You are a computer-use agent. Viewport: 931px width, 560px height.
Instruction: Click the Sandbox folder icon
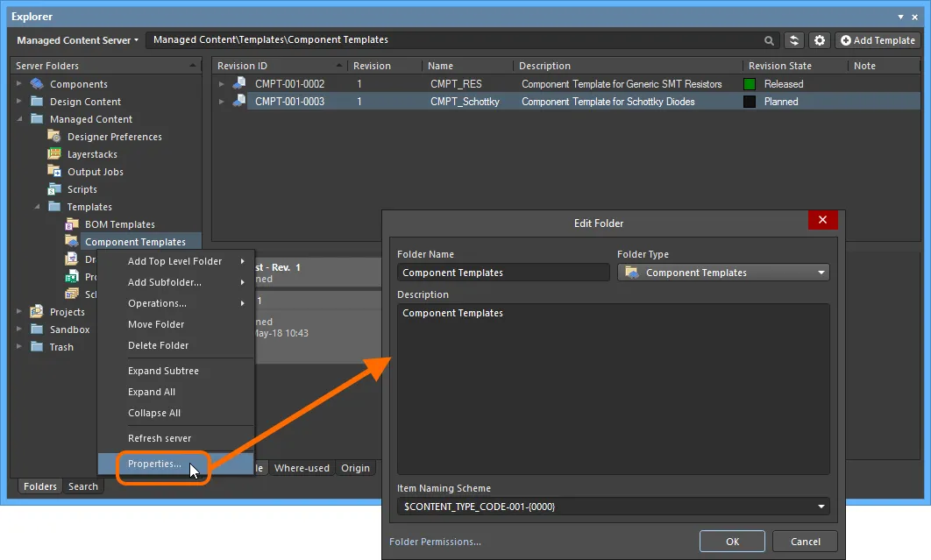pos(37,329)
